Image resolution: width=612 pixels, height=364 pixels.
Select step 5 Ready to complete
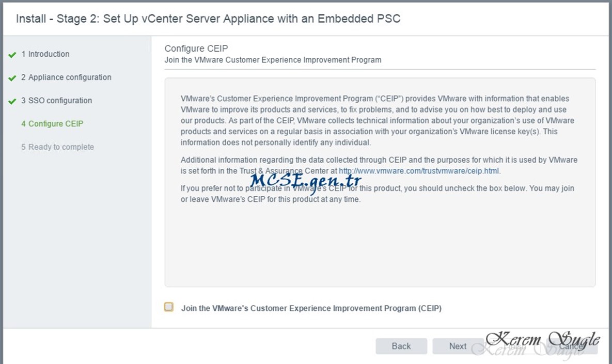coord(57,147)
